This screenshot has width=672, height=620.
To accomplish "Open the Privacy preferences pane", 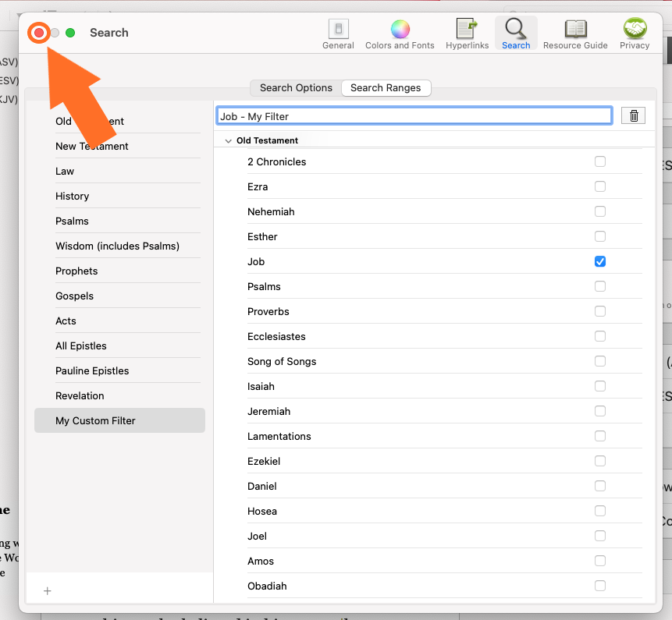I will pos(635,33).
